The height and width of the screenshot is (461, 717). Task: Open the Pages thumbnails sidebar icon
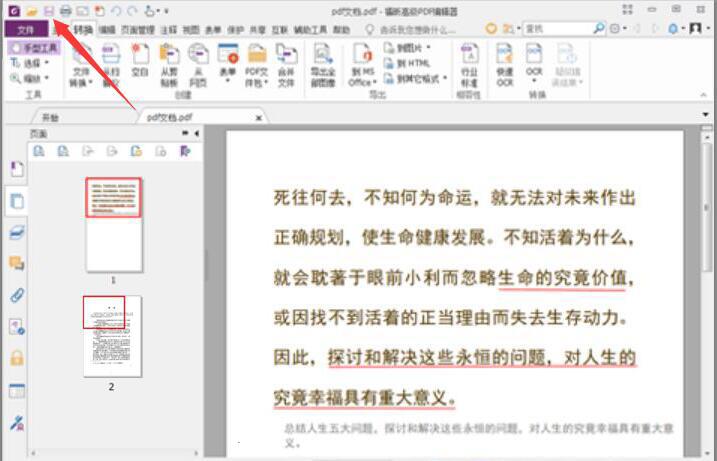[16, 201]
